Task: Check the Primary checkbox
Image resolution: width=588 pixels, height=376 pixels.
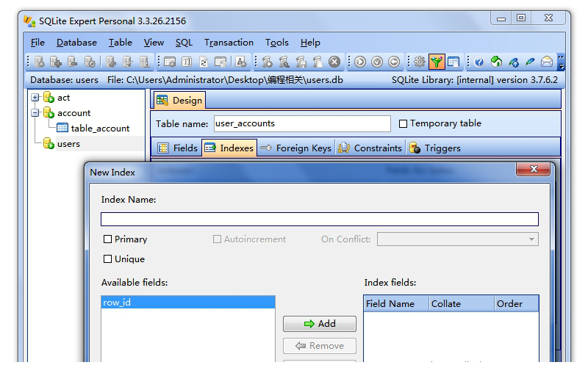Action: 107,239
